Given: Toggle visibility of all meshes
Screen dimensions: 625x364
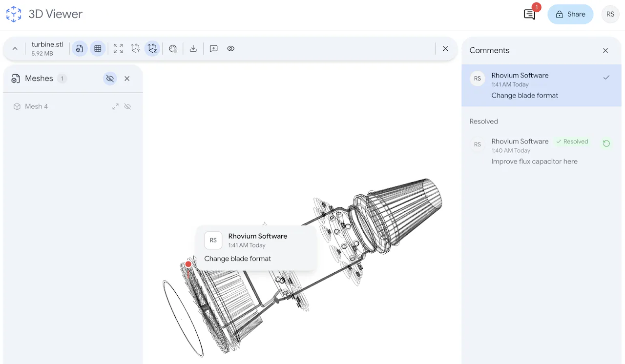Looking at the screenshot, I should [110, 79].
